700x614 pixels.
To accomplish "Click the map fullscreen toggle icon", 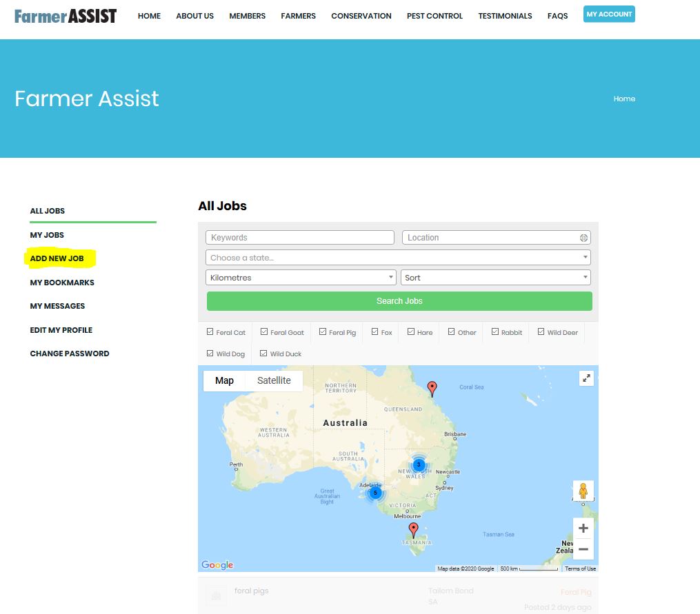I will click(586, 378).
